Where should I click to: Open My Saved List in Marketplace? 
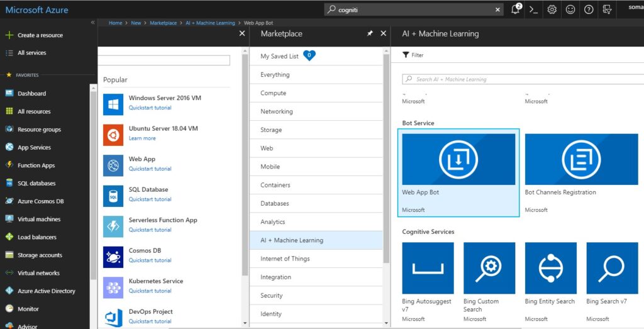[x=316, y=56]
